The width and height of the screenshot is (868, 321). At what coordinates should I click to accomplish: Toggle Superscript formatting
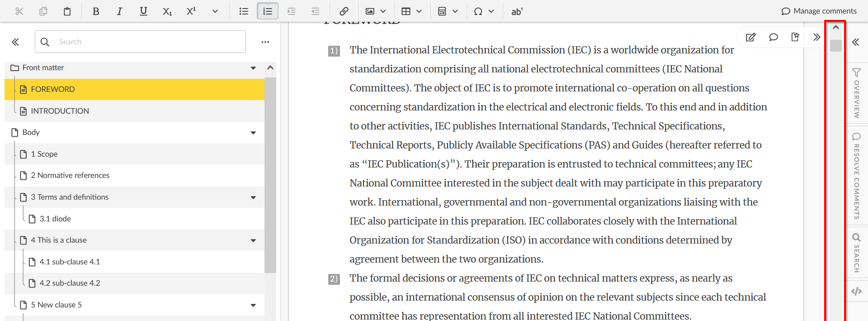[x=191, y=11]
